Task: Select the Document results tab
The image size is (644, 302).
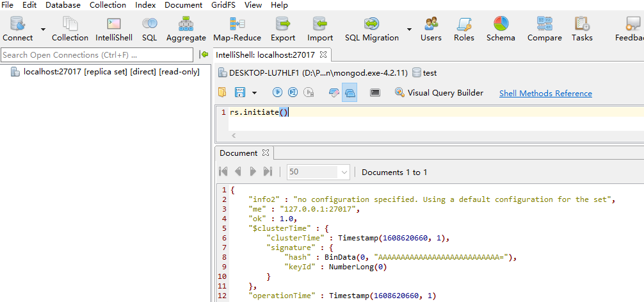Action: [239, 153]
